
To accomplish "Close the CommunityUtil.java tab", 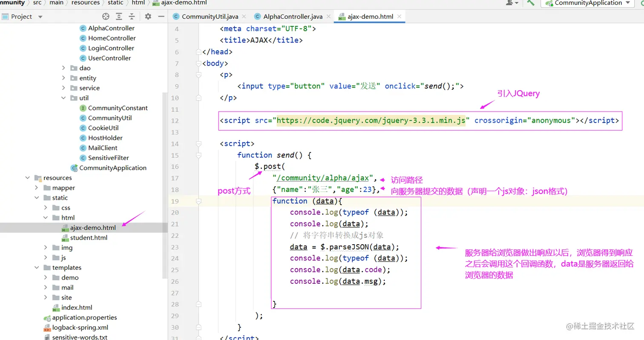I will pos(244,17).
